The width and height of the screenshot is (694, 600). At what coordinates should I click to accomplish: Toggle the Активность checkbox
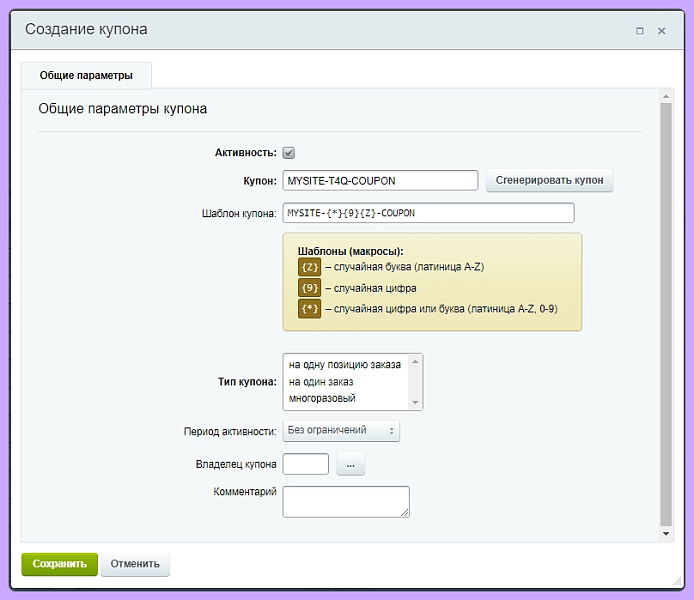click(x=289, y=153)
